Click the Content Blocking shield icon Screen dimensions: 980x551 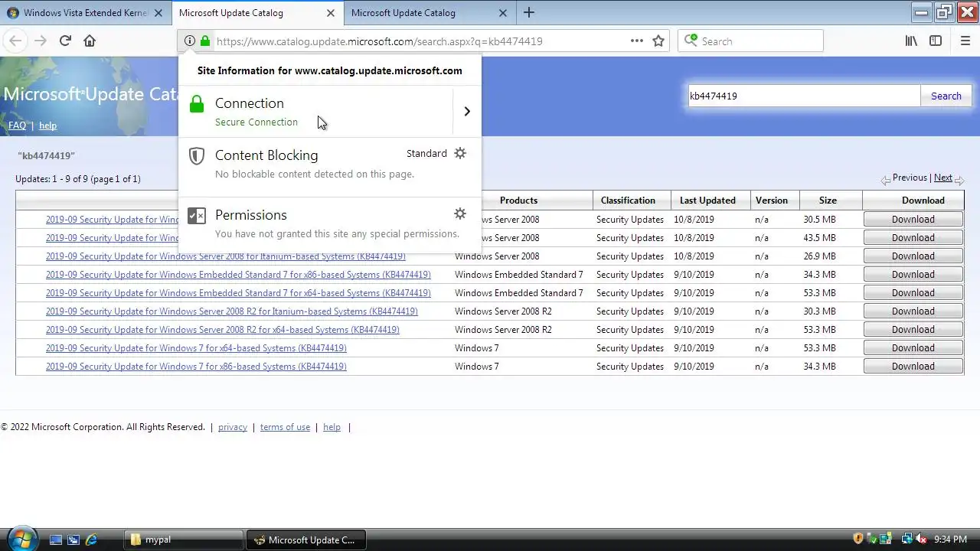tap(197, 156)
